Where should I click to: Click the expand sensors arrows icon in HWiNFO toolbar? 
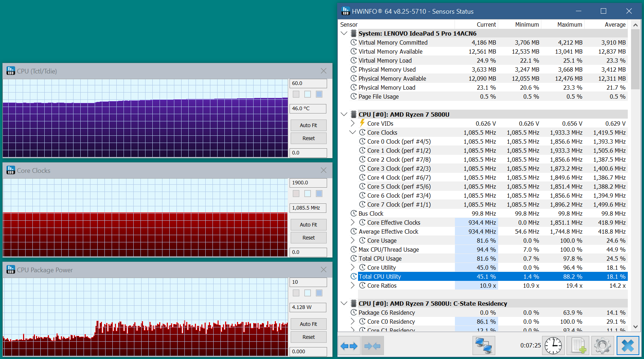tap(349, 346)
